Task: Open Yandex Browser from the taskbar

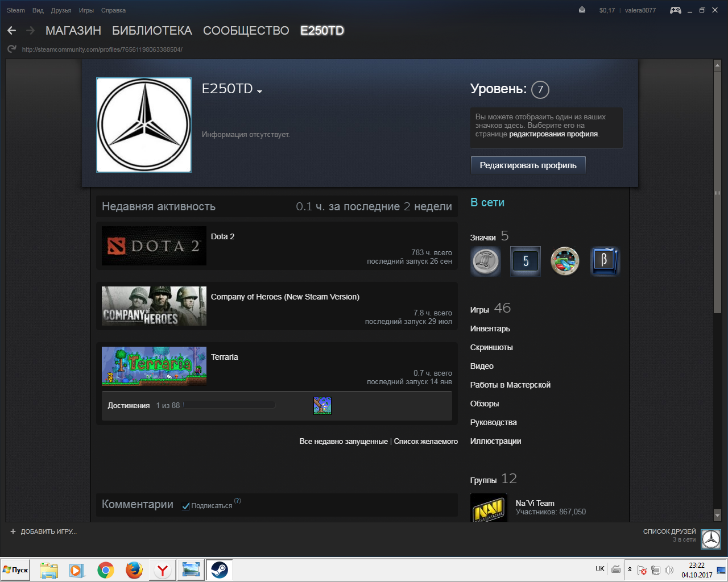Action: click(163, 569)
